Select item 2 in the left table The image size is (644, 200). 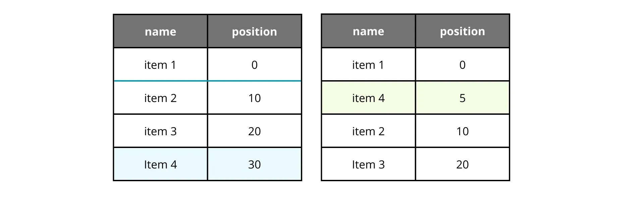160,98
